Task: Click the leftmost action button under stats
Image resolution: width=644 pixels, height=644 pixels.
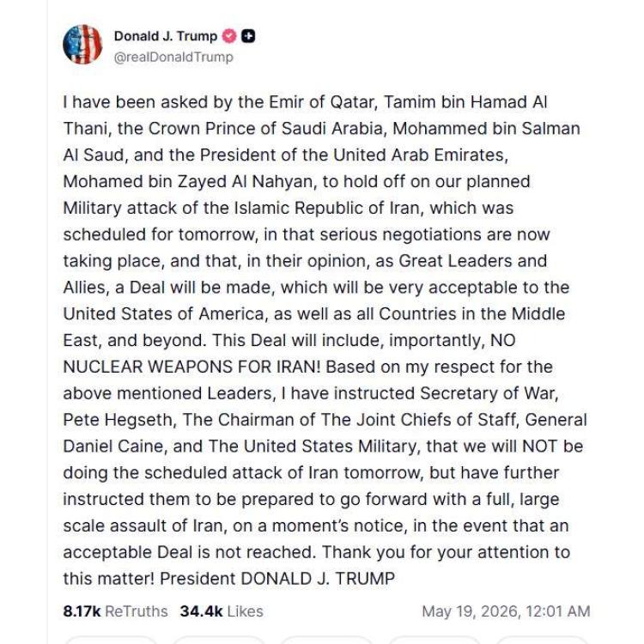Action: point(111,640)
